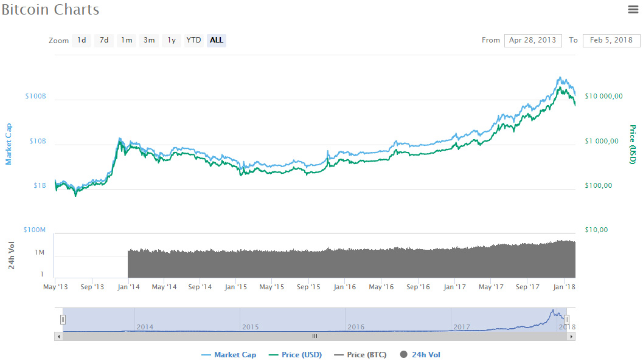The height and width of the screenshot is (364, 643).
Task: Click the $100M volume axis label
Action: 35,230
